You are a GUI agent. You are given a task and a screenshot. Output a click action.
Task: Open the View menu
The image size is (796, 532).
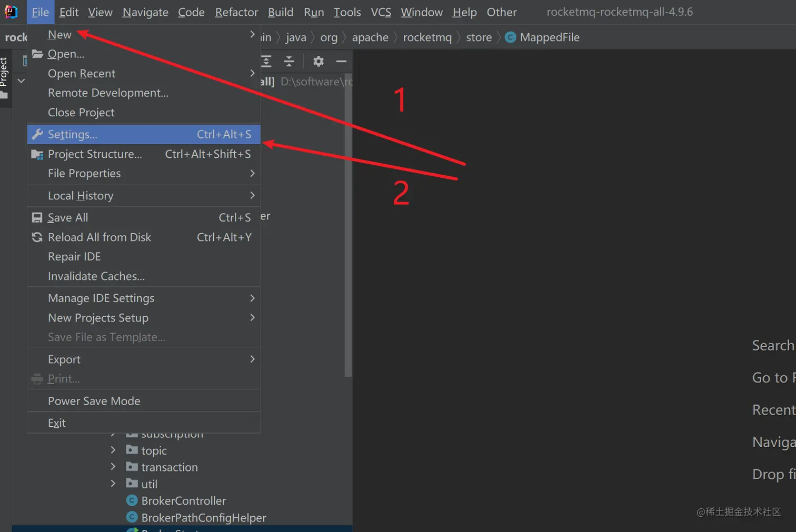tap(100, 12)
